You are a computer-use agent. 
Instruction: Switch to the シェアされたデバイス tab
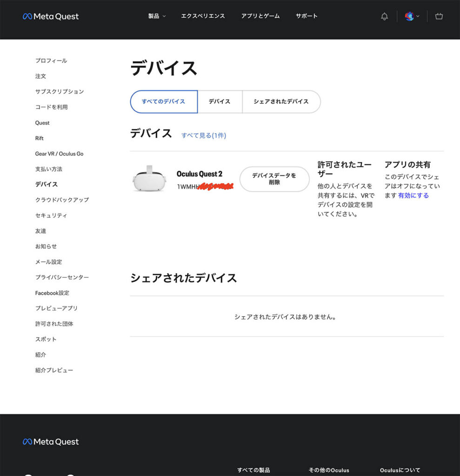coord(281,102)
